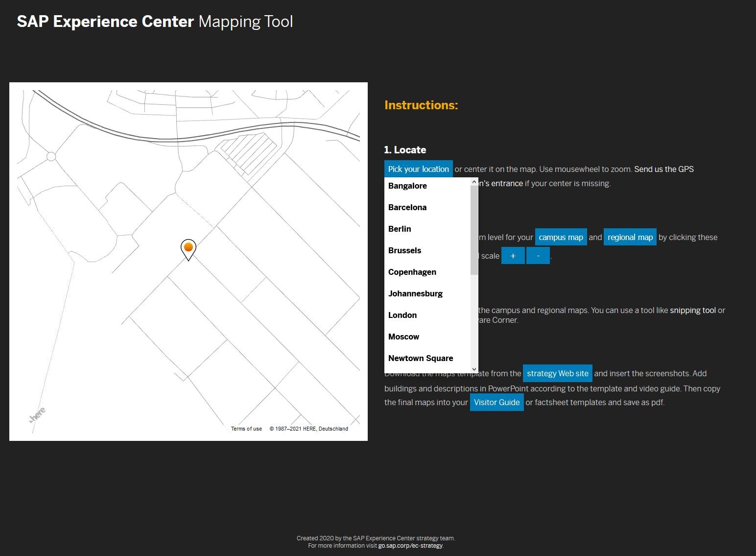Click the location list scroll-up arrow
This screenshot has height=556, width=756.
tap(474, 182)
